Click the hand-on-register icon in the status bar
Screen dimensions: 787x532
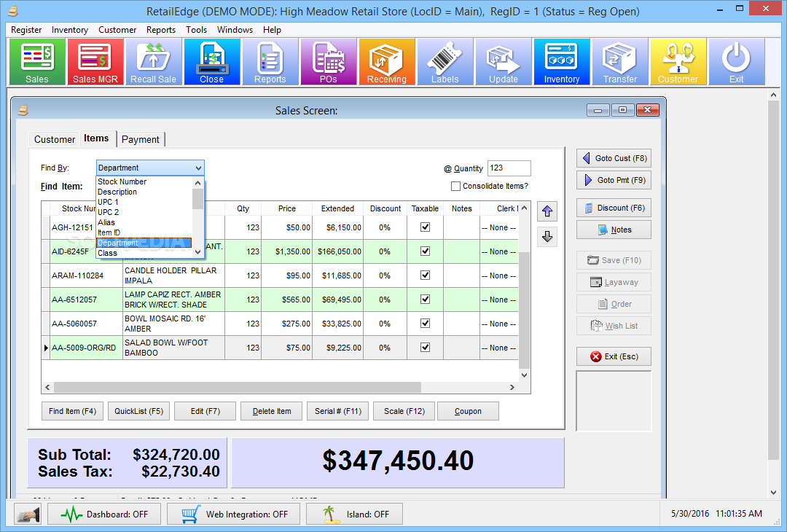tap(28, 515)
